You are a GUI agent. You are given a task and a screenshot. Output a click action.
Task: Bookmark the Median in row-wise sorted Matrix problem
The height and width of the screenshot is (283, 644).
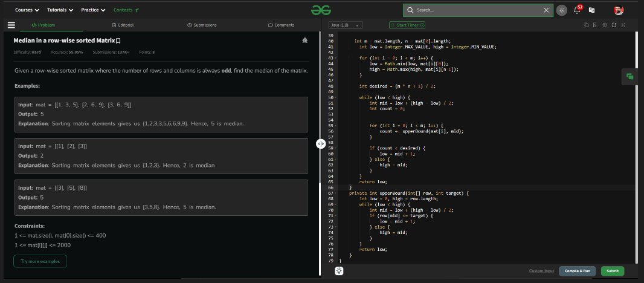[118, 41]
